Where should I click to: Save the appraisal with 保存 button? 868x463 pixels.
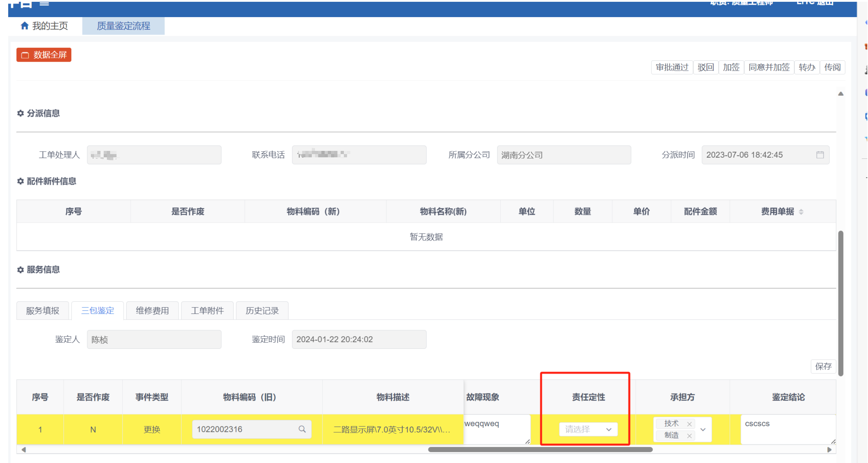[823, 366]
